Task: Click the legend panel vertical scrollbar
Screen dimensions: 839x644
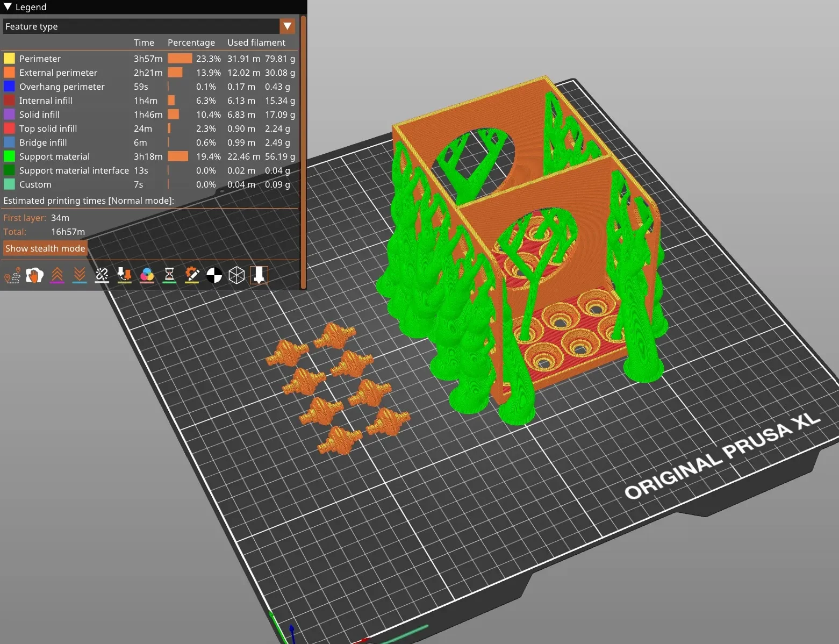Action: (303, 152)
